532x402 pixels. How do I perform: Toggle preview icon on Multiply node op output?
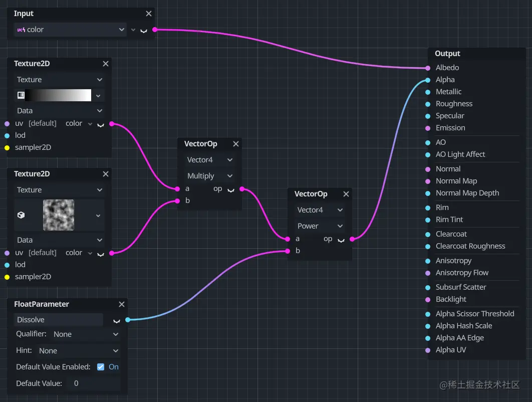pos(231,190)
